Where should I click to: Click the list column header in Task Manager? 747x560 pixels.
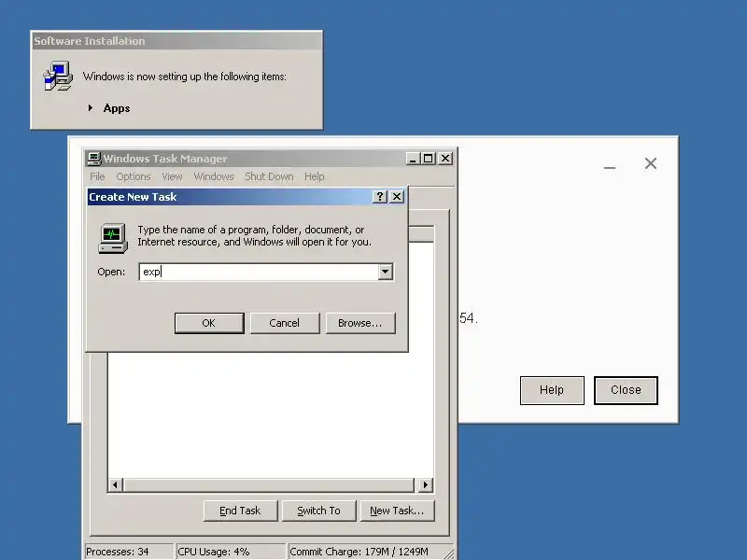click(421, 234)
